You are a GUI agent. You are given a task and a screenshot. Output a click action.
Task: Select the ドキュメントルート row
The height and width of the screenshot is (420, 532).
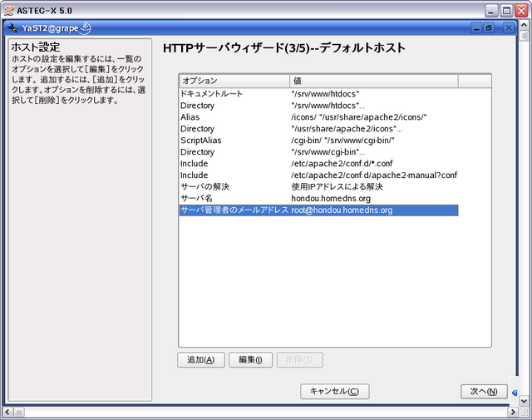pyautogui.click(x=318, y=94)
